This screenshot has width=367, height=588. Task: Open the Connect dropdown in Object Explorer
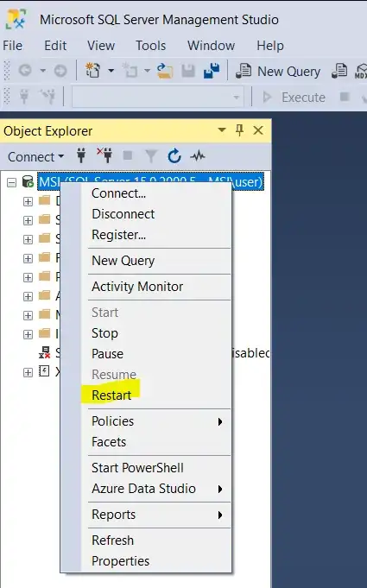pyautogui.click(x=36, y=157)
